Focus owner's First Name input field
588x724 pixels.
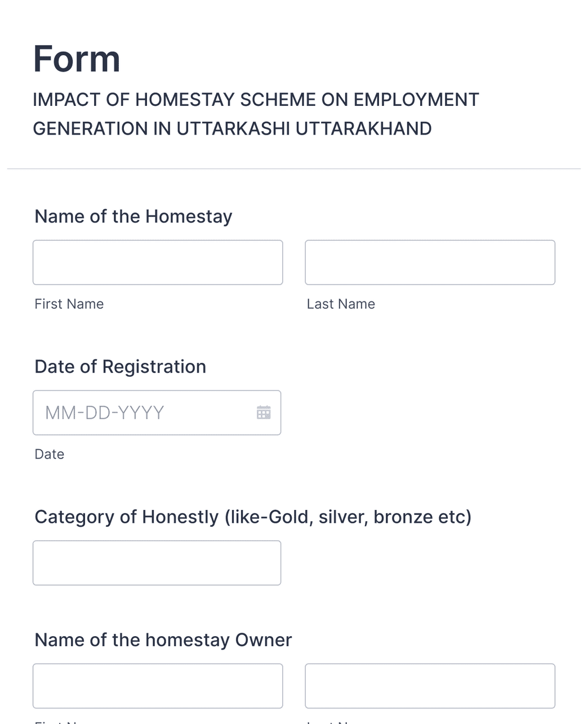point(158,686)
